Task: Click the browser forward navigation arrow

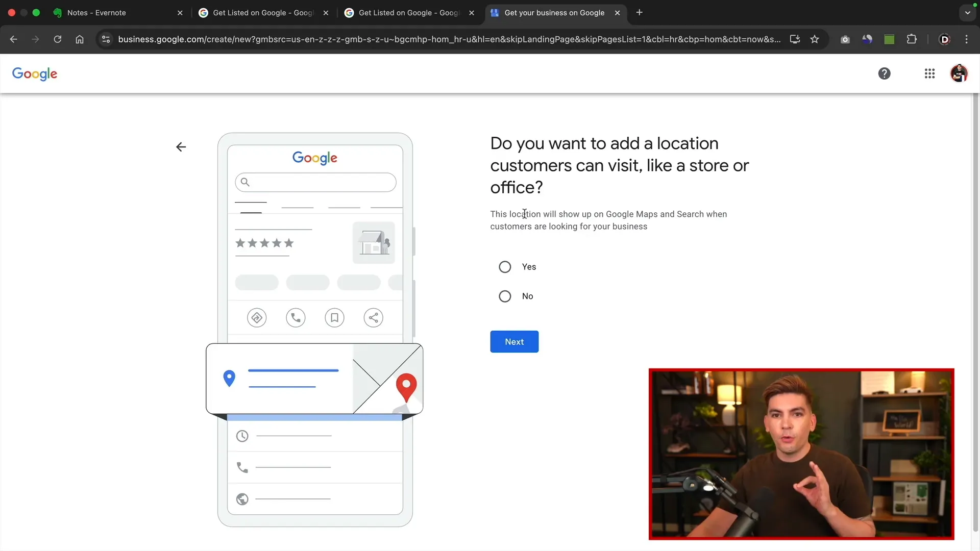Action: click(x=35, y=39)
